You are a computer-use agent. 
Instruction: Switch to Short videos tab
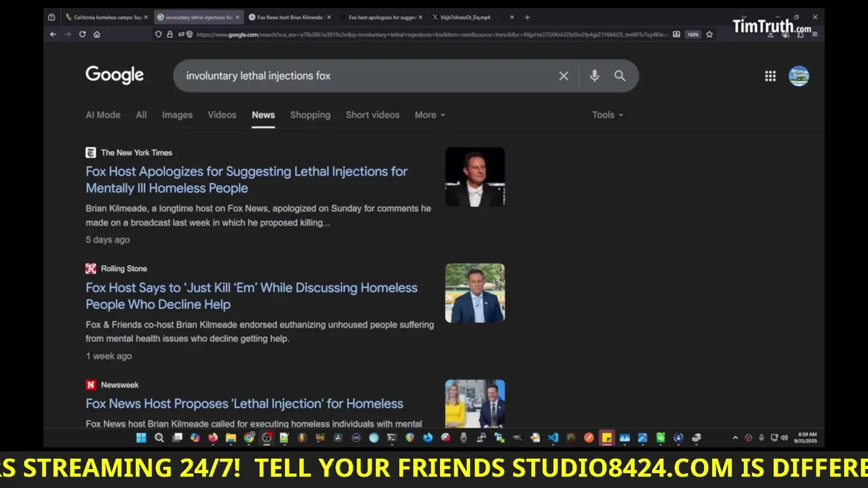point(372,115)
